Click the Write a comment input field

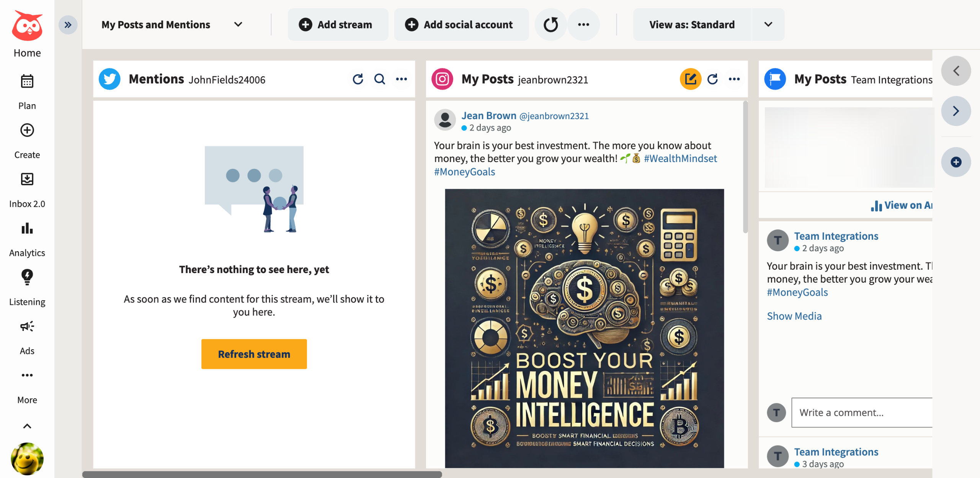pyautogui.click(x=861, y=413)
